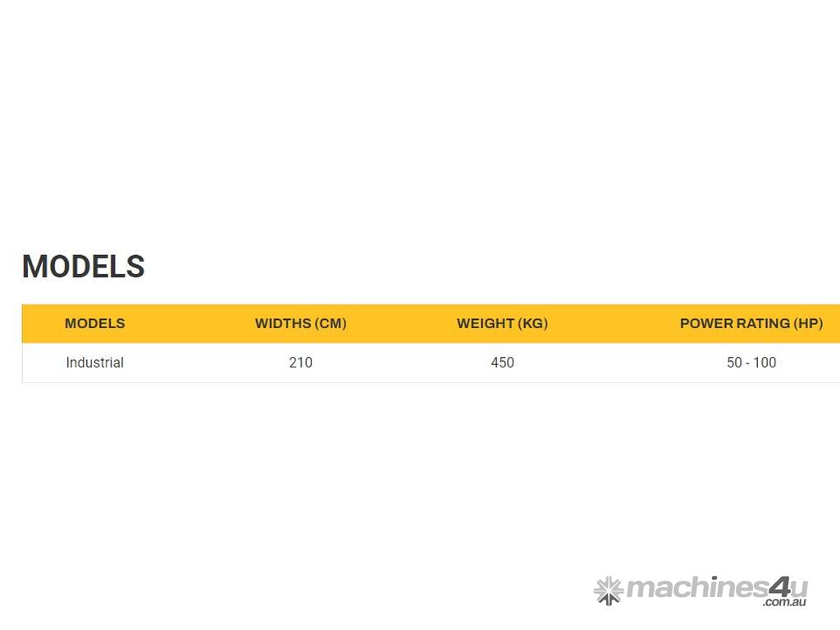Open the .com.au text under the logo
Viewport: 840px width, 630px height.
(x=784, y=603)
